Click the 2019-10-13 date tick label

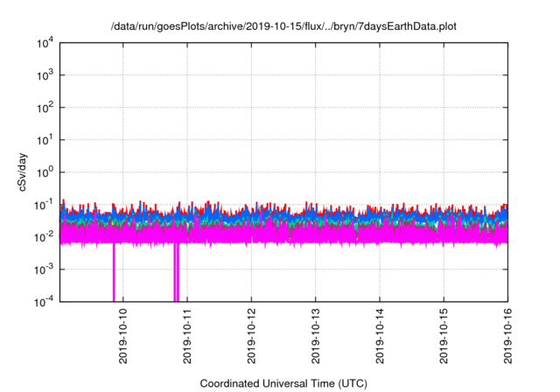point(315,336)
